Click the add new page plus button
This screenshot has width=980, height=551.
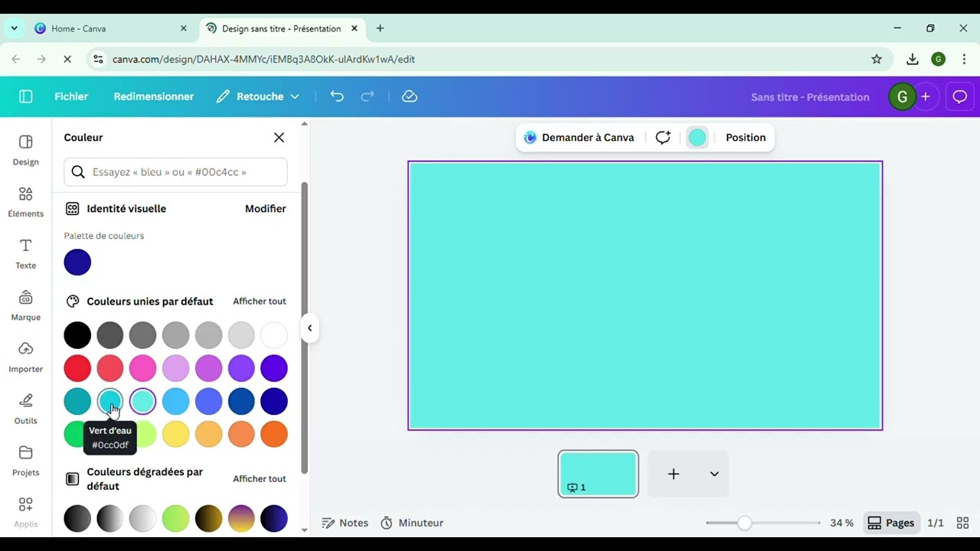tap(673, 474)
